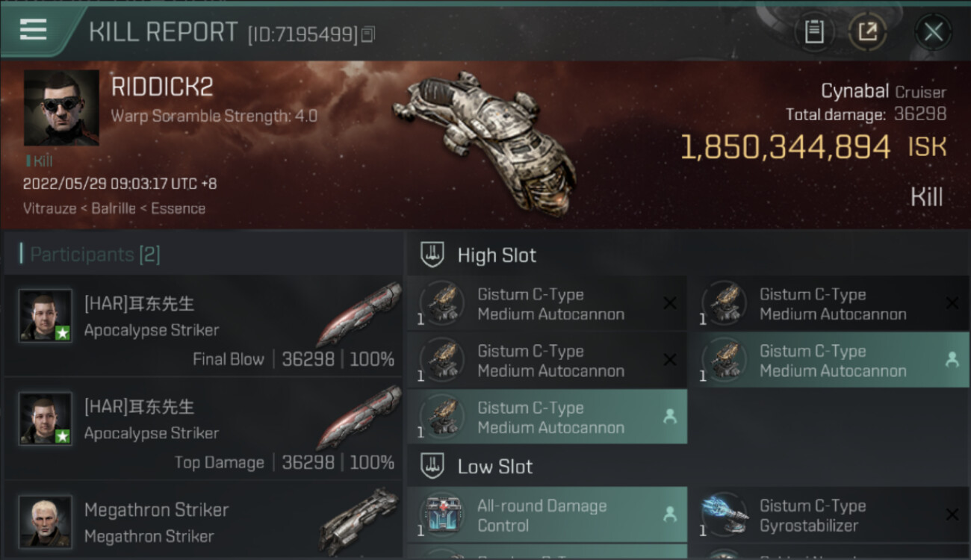This screenshot has height=560, width=971.
Task: Share the kill report externally
Action: pyautogui.click(x=867, y=32)
